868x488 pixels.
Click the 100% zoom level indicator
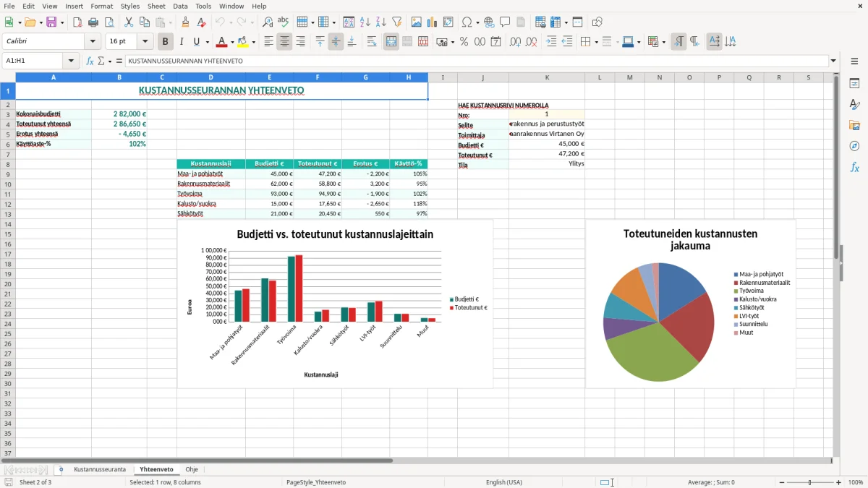pos(856,482)
